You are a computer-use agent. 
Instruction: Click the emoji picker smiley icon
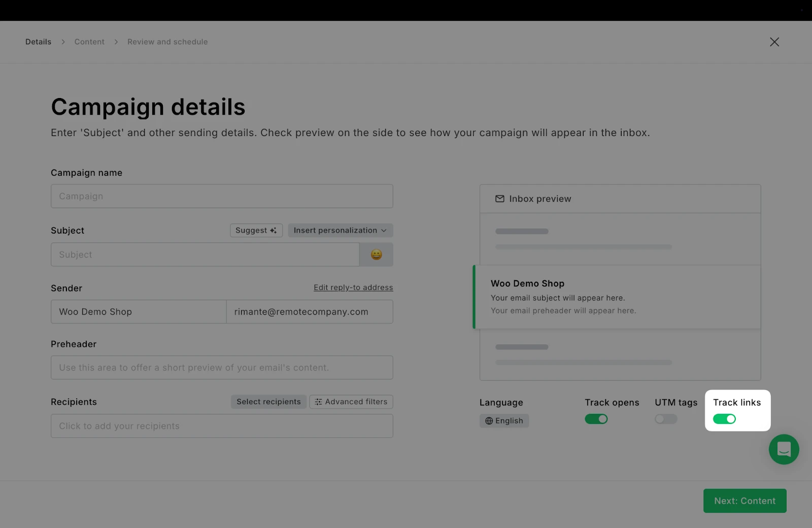(376, 254)
